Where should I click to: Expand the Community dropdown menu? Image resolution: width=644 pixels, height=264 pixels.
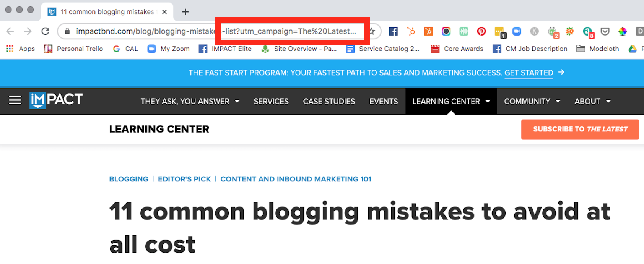(532, 101)
